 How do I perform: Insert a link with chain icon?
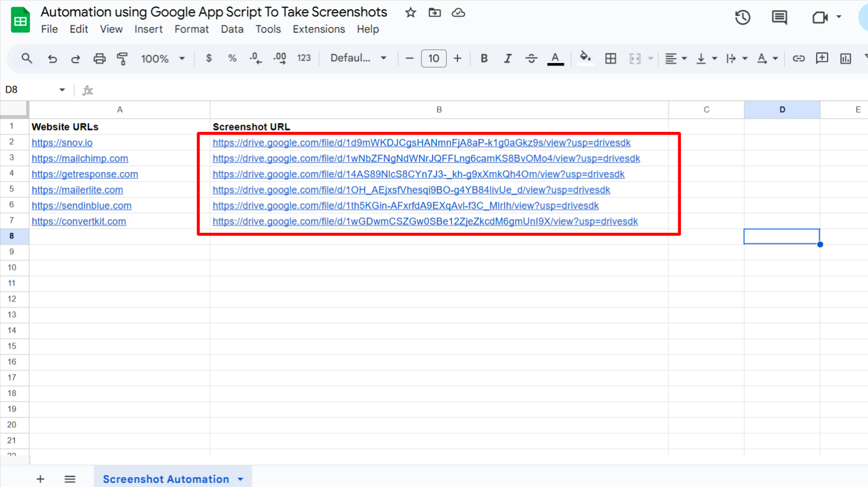click(798, 59)
